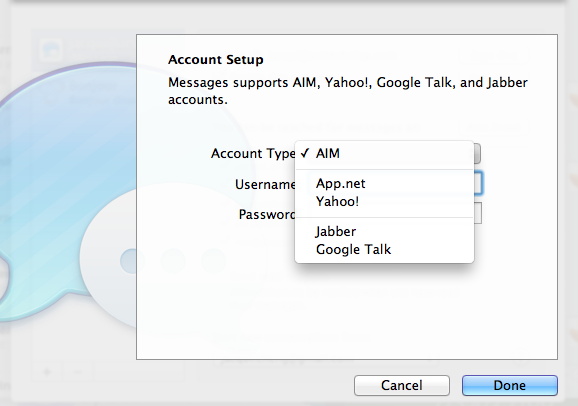Select AIM from the account type menu

point(384,153)
